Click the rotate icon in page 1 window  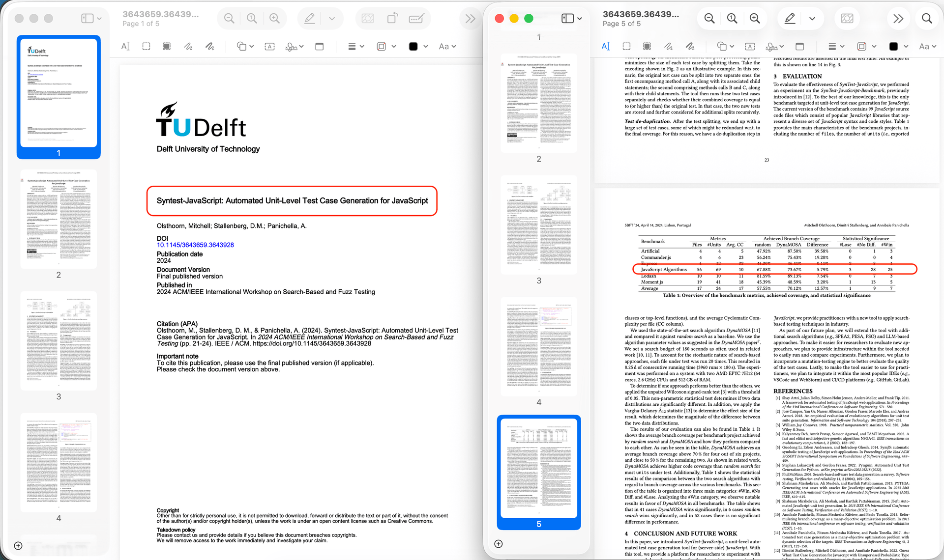point(392,19)
